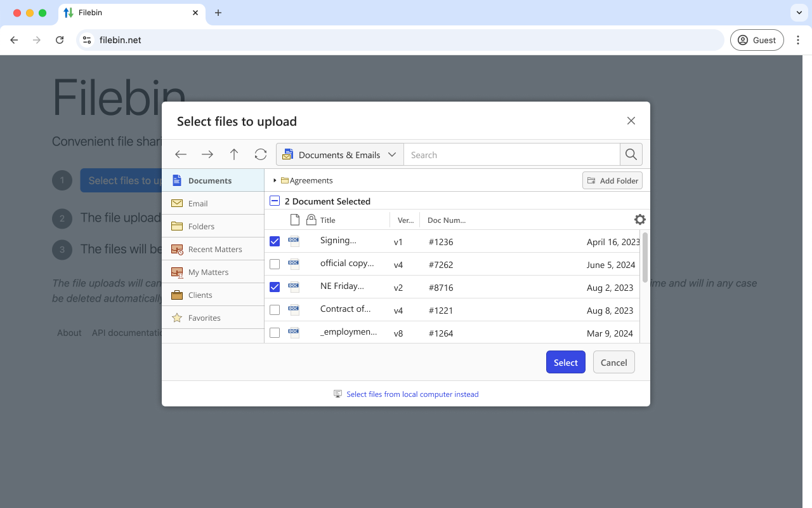Select files from local computer instead
Viewport: 812px width, 508px height.
click(x=412, y=394)
